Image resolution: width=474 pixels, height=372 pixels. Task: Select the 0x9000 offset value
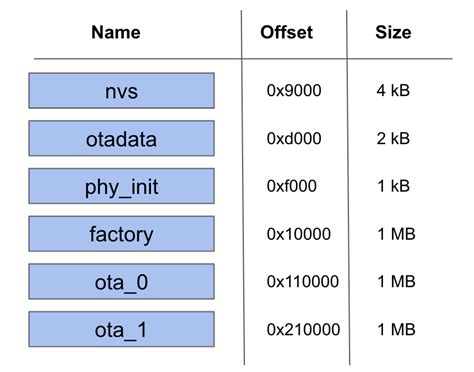294,91
